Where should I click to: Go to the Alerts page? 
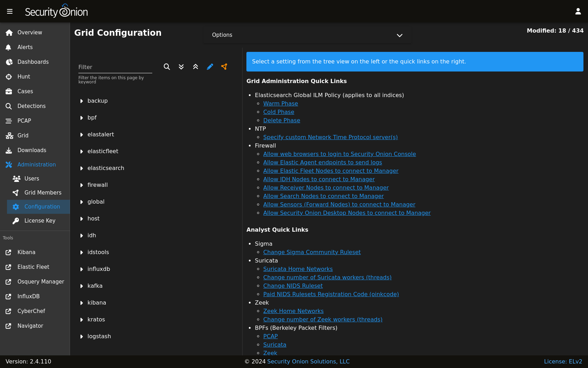click(x=35, y=47)
